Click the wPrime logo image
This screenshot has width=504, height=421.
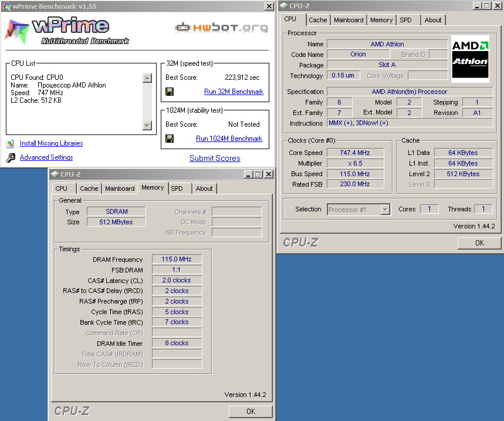pyautogui.click(x=67, y=31)
